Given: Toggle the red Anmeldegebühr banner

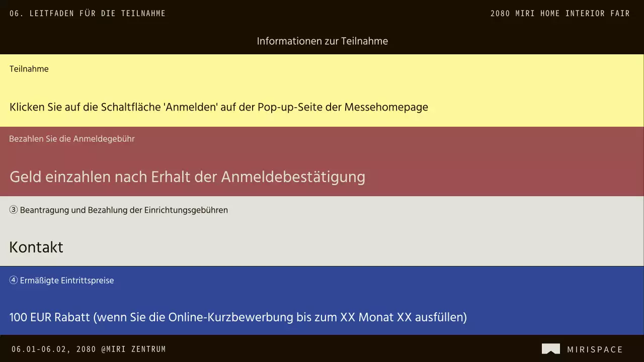Looking at the screenshot, I should point(322,161).
